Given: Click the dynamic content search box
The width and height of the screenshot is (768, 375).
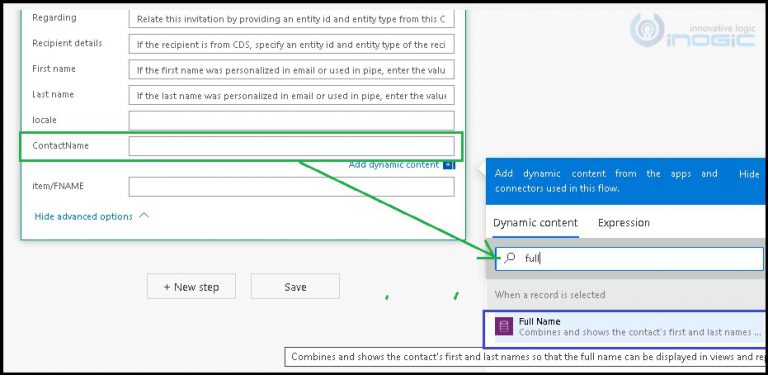Looking at the screenshot, I should [629, 258].
